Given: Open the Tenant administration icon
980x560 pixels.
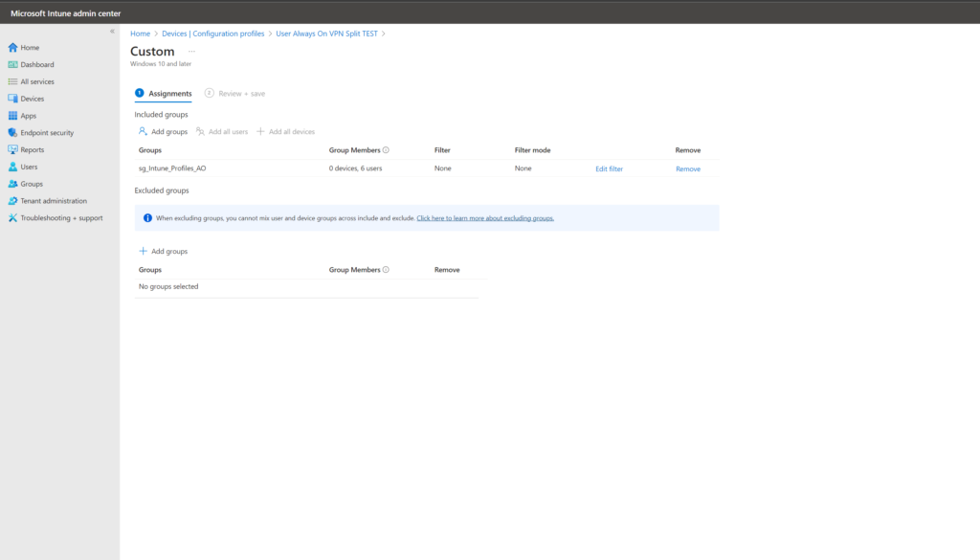Looking at the screenshot, I should 12,201.
